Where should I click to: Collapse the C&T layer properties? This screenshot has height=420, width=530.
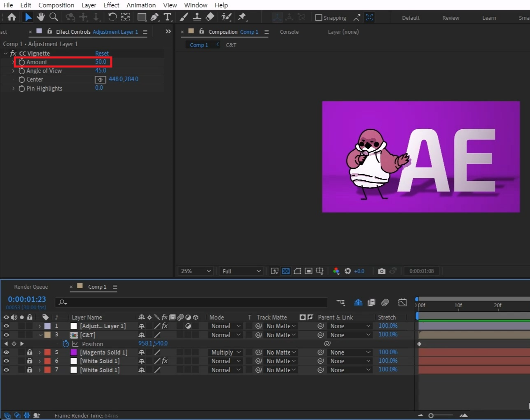pos(40,335)
